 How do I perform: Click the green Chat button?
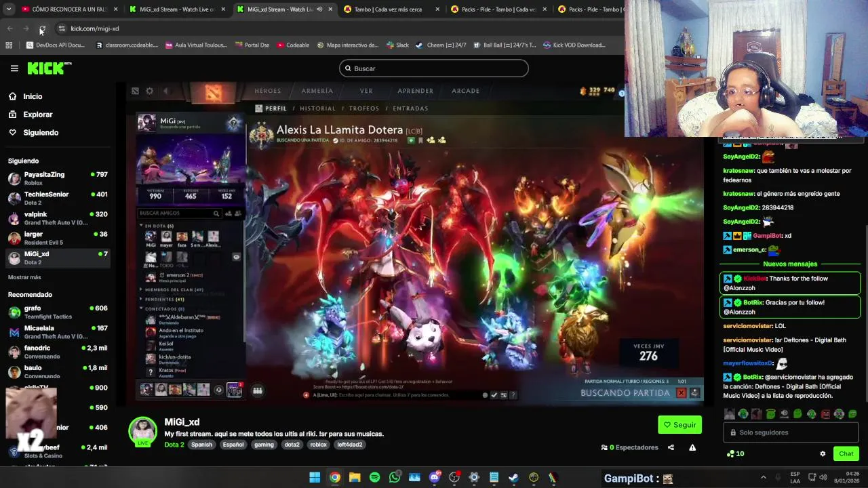pos(846,454)
